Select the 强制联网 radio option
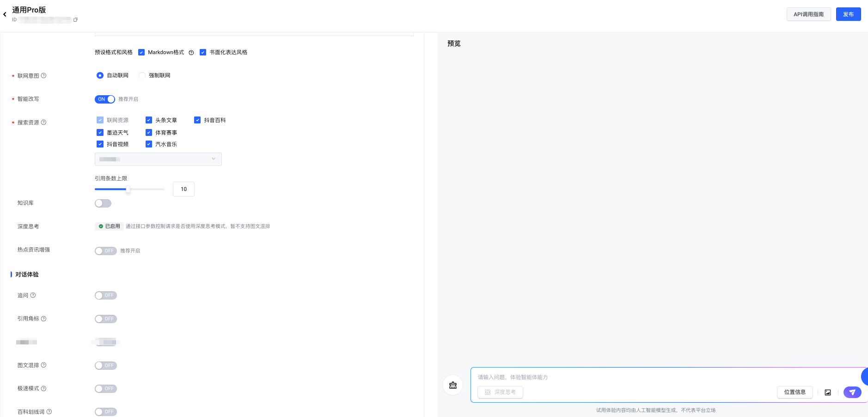Screen dimensions: 868x417 click(142, 75)
